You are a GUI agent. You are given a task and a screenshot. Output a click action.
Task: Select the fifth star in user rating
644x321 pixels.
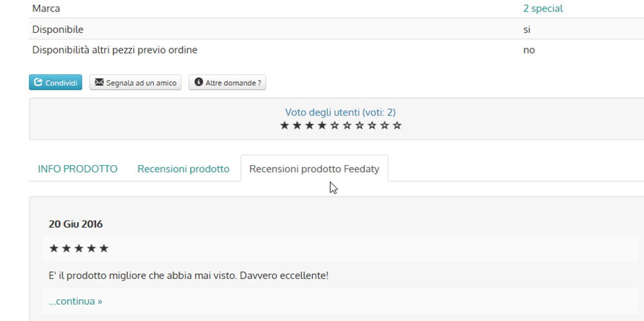point(335,125)
